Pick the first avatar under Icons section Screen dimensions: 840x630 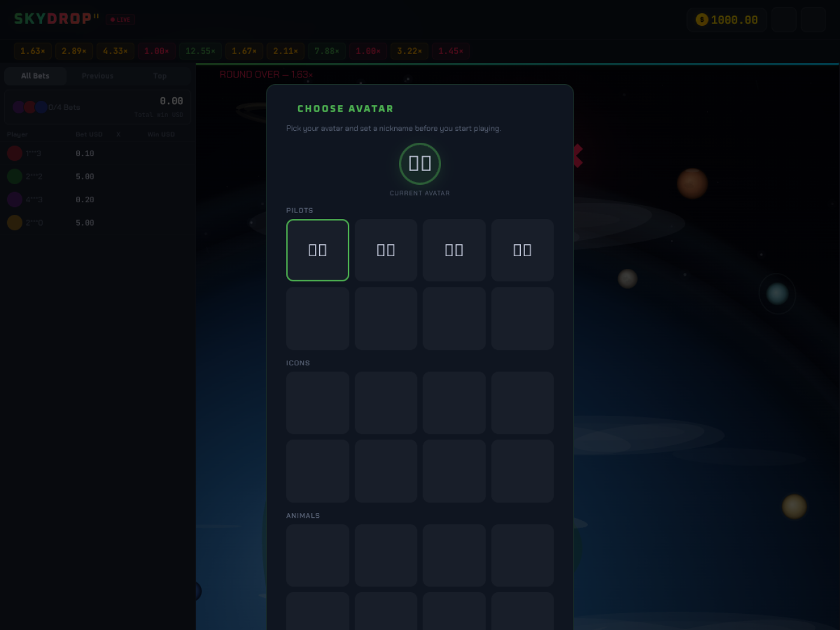click(317, 403)
